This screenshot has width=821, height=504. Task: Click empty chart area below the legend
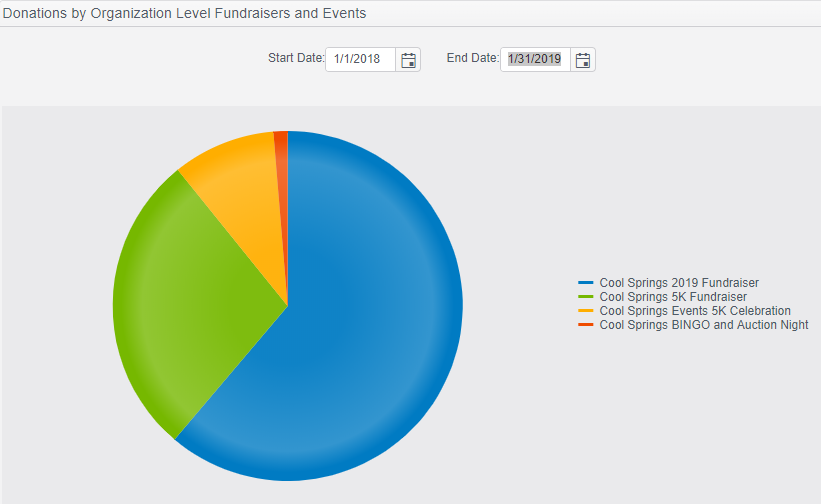(x=690, y=420)
